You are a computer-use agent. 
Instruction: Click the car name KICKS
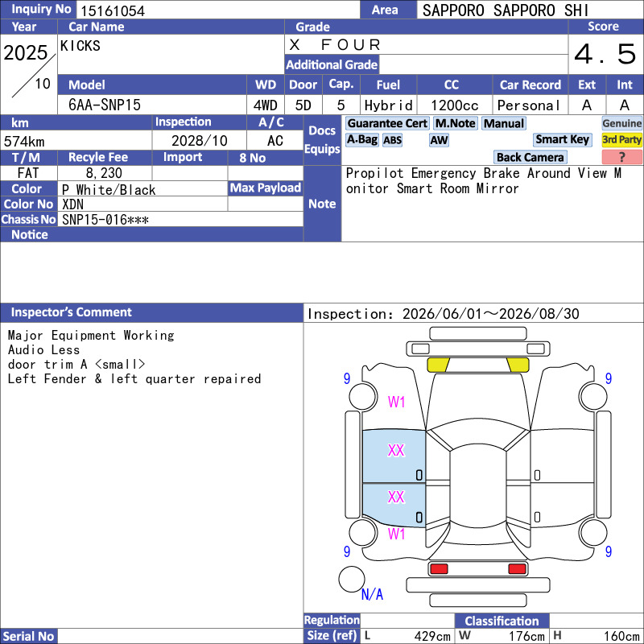[x=80, y=45]
